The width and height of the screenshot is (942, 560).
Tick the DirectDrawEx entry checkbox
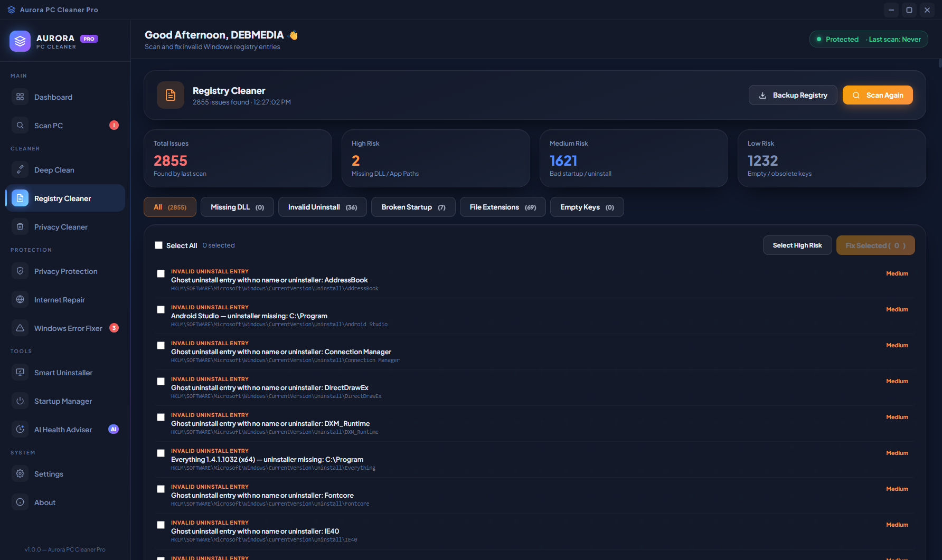point(161,381)
